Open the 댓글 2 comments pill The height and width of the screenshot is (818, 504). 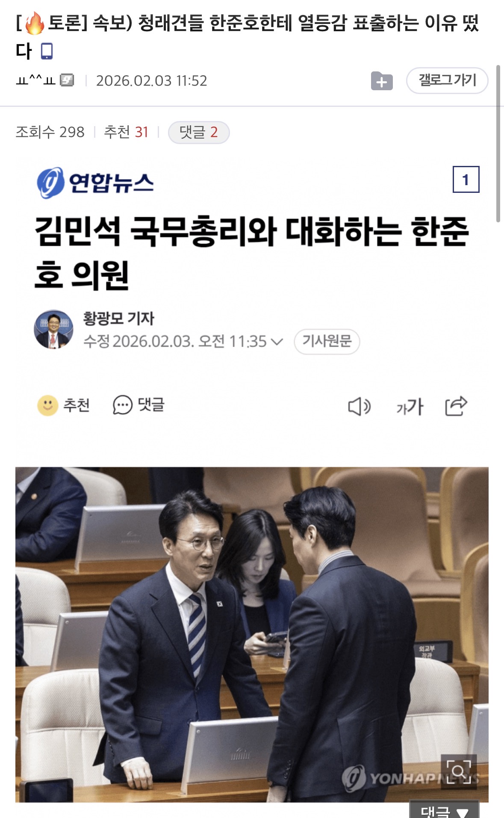(199, 132)
